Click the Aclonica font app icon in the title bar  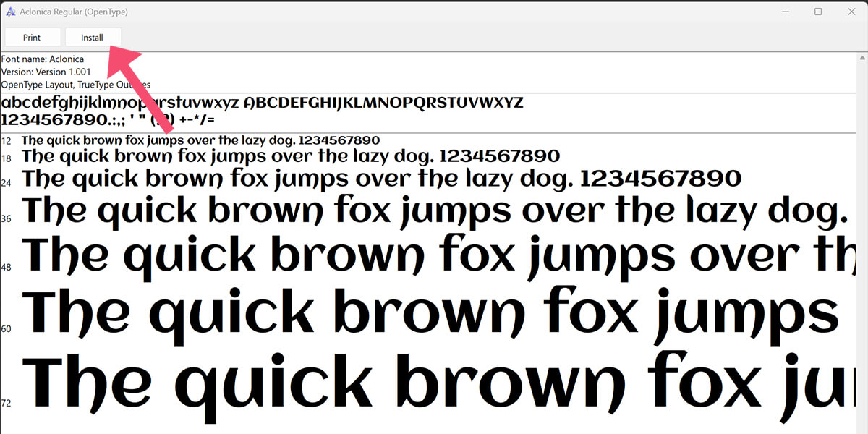tap(10, 12)
